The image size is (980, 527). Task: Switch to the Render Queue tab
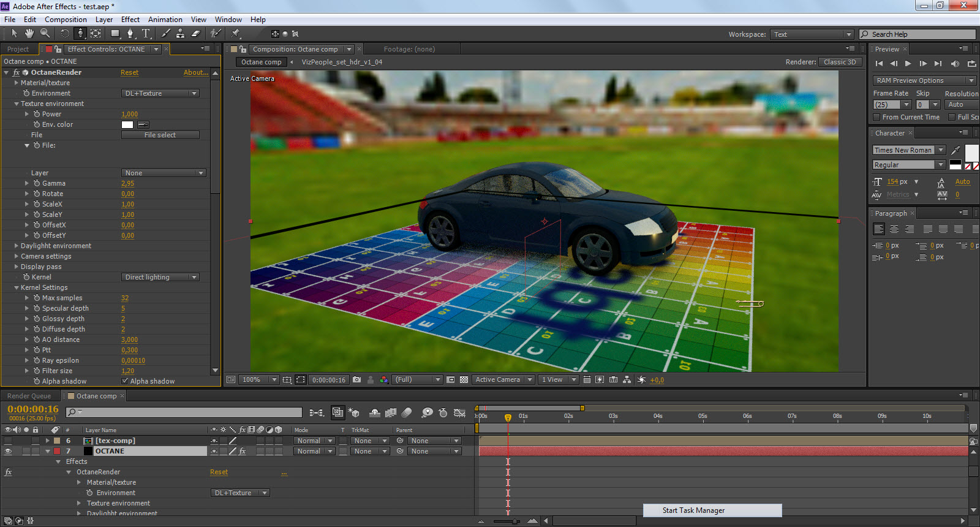tap(29, 396)
